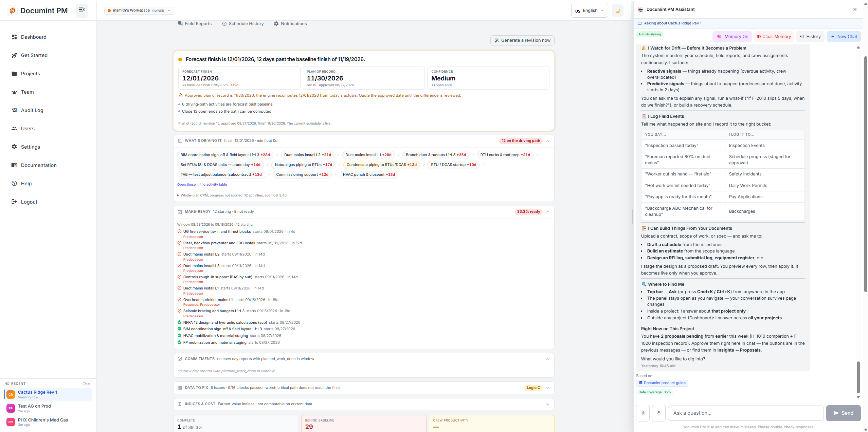Switch to the Notifications tab

click(x=290, y=24)
